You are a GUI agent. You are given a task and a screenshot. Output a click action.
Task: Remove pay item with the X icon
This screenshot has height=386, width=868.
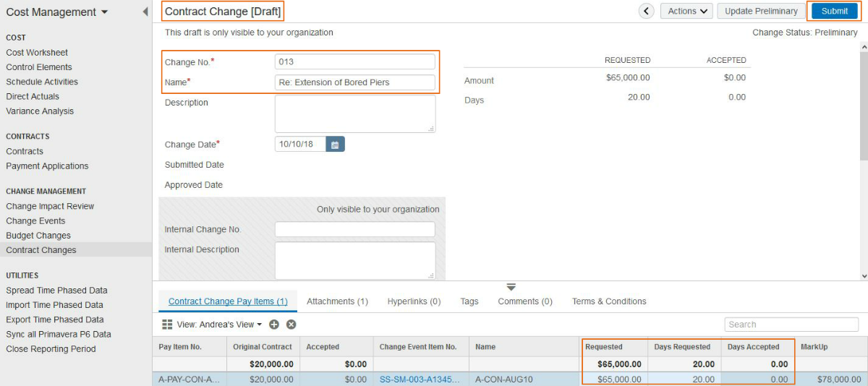(x=291, y=325)
